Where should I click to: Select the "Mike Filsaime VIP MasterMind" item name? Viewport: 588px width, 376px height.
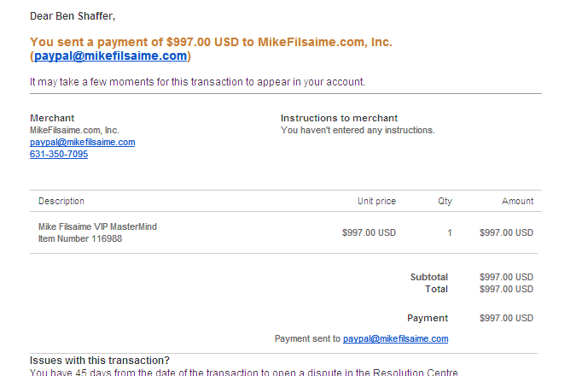[97, 226]
